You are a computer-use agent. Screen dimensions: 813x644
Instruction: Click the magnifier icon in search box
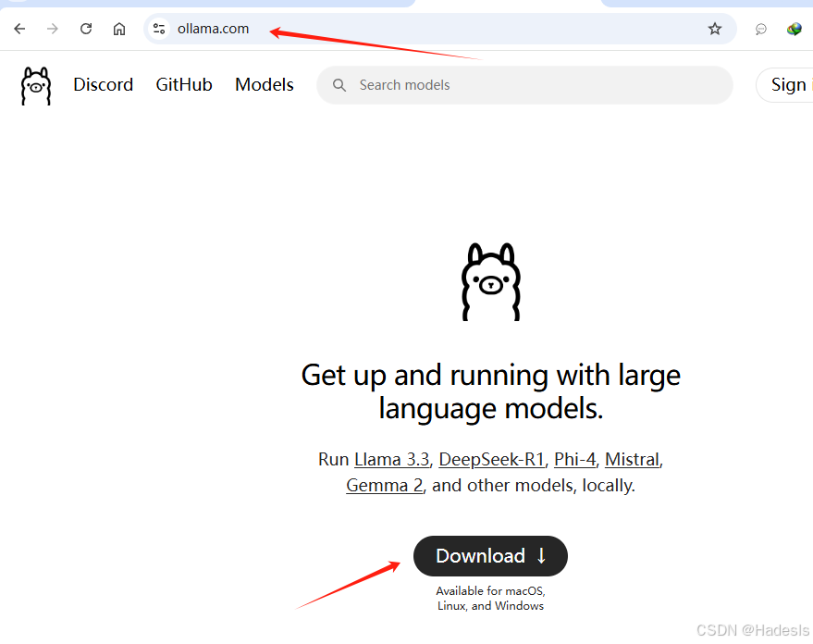coord(339,85)
